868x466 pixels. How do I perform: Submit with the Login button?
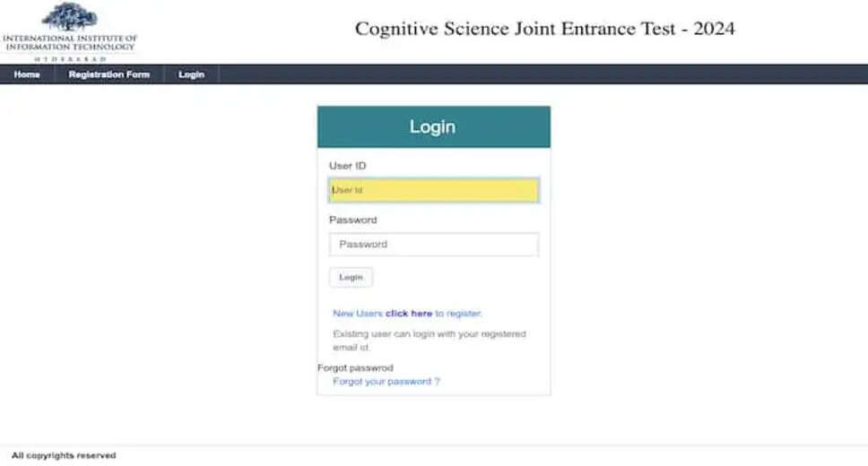point(351,277)
